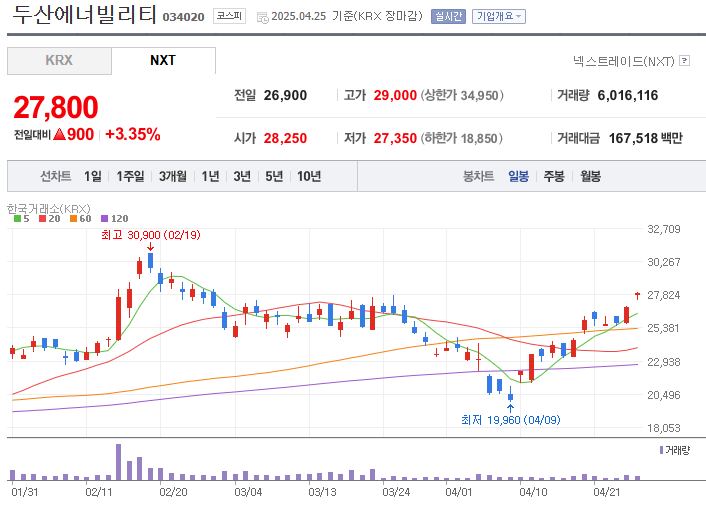Click the 한국거래소(KRX) chart caption
The image size is (706, 519).
tap(49, 209)
